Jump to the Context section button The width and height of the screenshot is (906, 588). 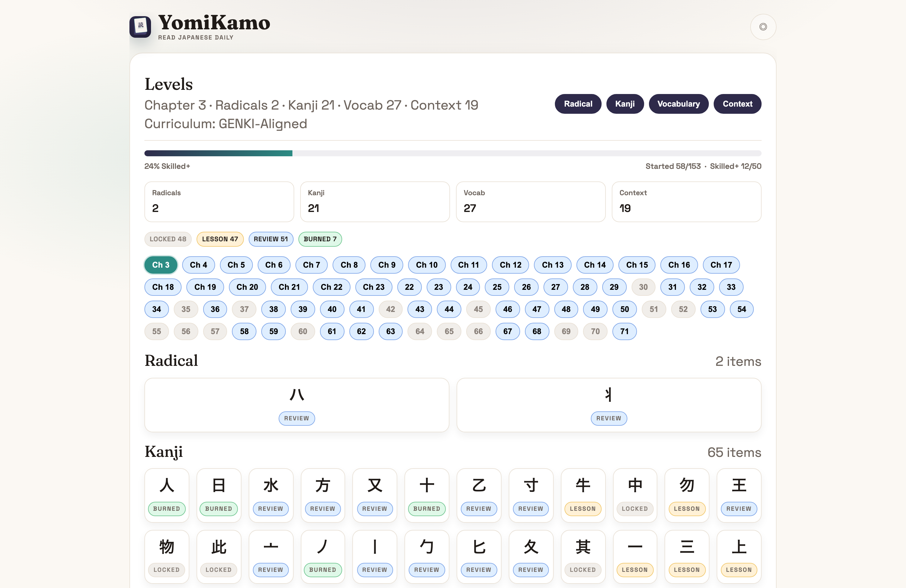[737, 104]
